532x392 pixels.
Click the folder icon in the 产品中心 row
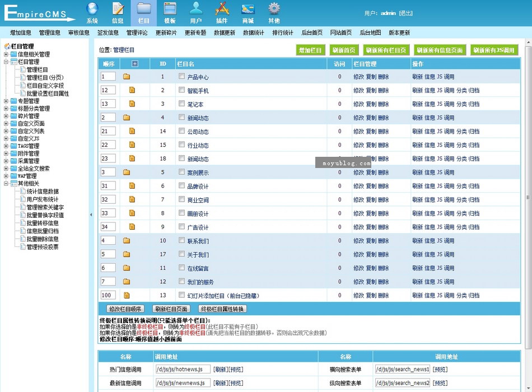[x=127, y=77]
